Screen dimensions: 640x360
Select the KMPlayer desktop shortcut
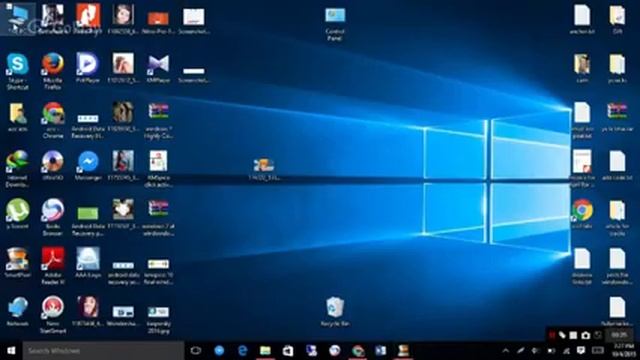click(x=158, y=68)
